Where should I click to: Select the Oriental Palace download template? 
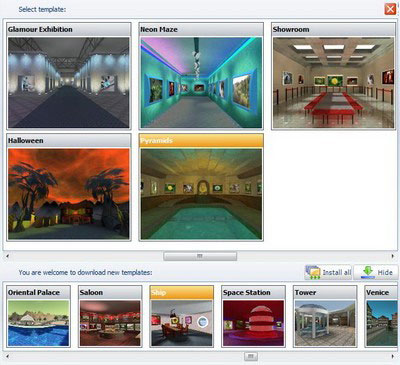click(38, 316)
